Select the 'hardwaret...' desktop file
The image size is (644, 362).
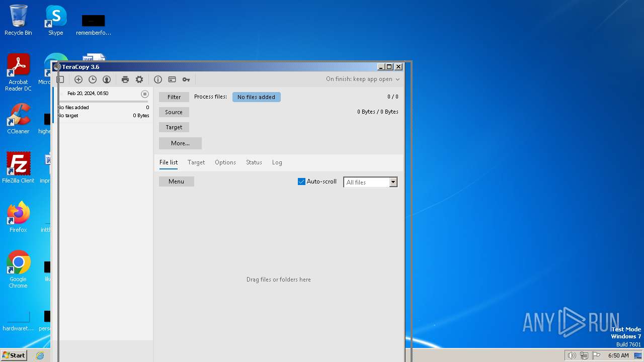18,321
